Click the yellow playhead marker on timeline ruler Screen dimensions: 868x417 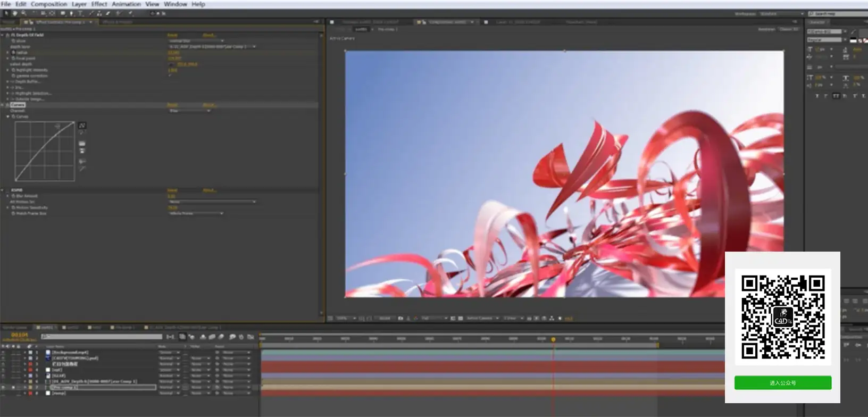pyautogui.click(x=553, y=339)
